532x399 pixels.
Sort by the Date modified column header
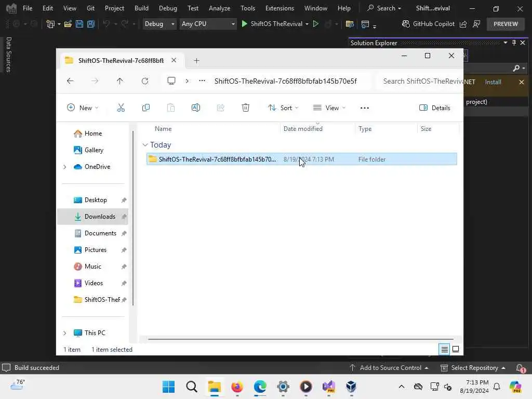pyautogui.click(x=318, y=129)
